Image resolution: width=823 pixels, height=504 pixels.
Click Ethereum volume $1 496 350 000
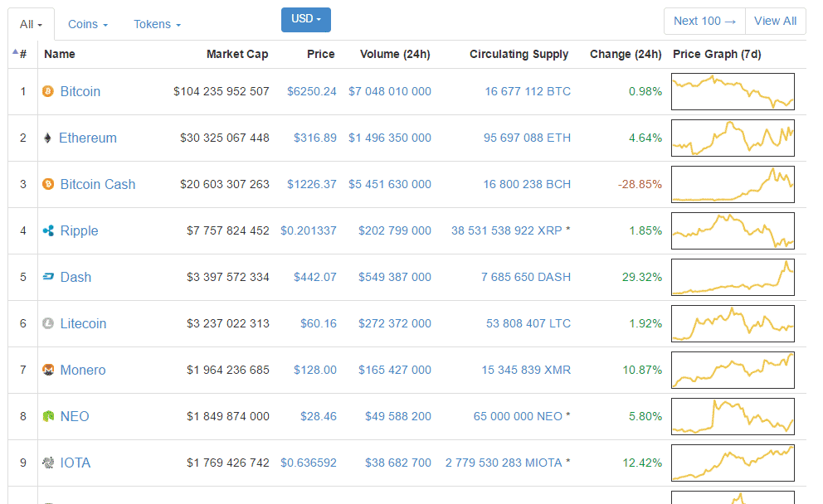tap(390, 138)
